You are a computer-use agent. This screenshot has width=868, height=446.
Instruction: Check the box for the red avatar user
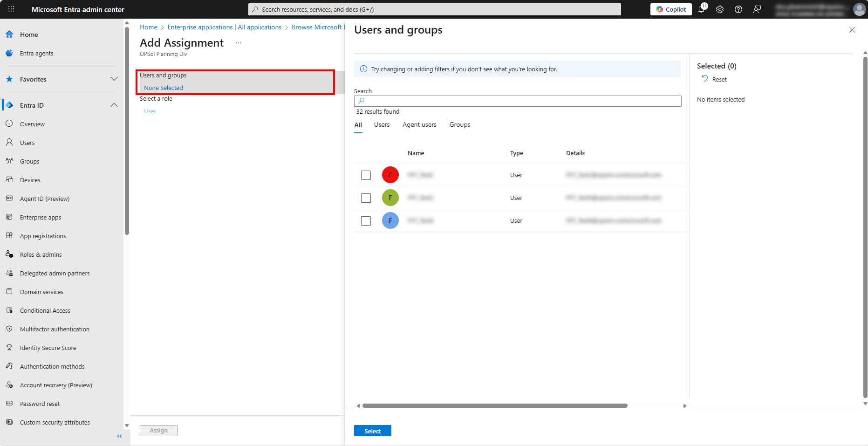click(366, 175)
